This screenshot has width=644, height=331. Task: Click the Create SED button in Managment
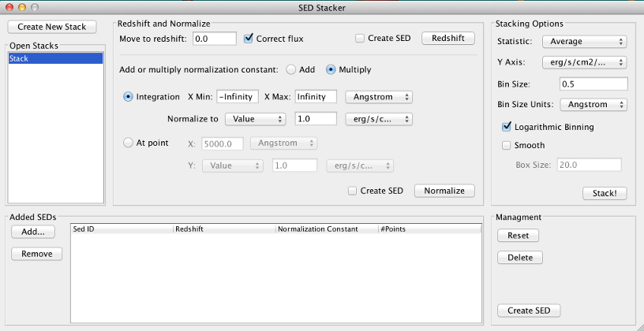click(x=529, y=311)
